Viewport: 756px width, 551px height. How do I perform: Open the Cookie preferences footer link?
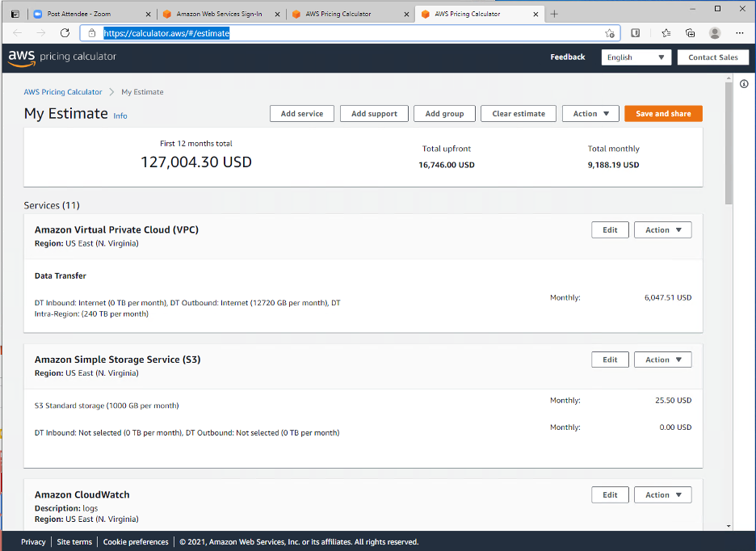[x=136, y=542]
